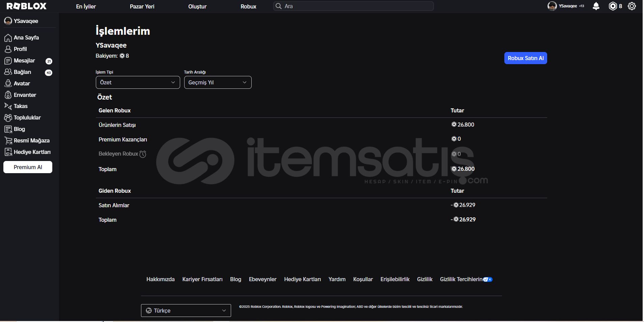This screenshot has width=644, height=322.
Task: Open Takas trade icon in sidebar
Action: [8, 106]
